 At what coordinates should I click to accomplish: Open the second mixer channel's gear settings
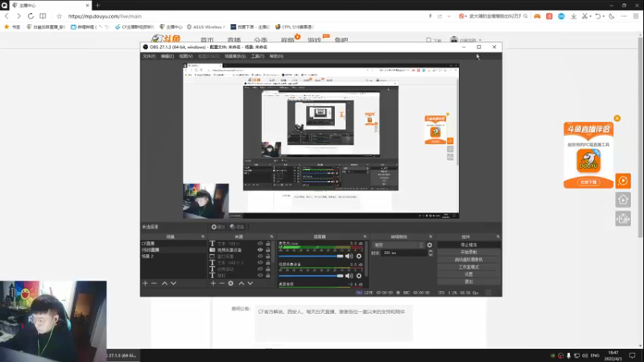click(x=359, y=276)
